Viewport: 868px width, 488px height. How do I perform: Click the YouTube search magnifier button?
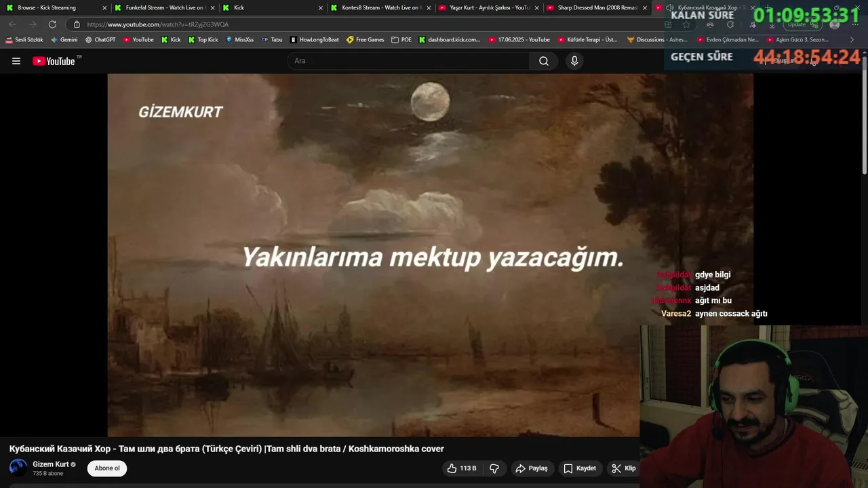[544, 61]
